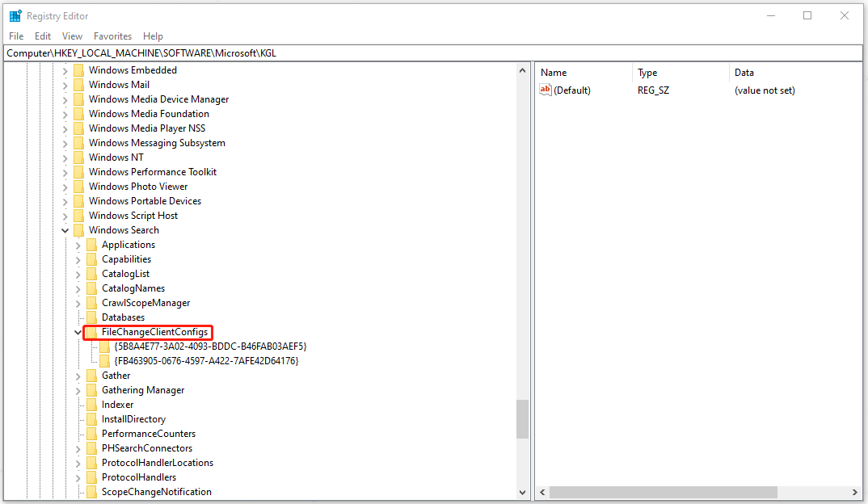Open the Edit menu

pyautogui.click(x=42, y=36)
